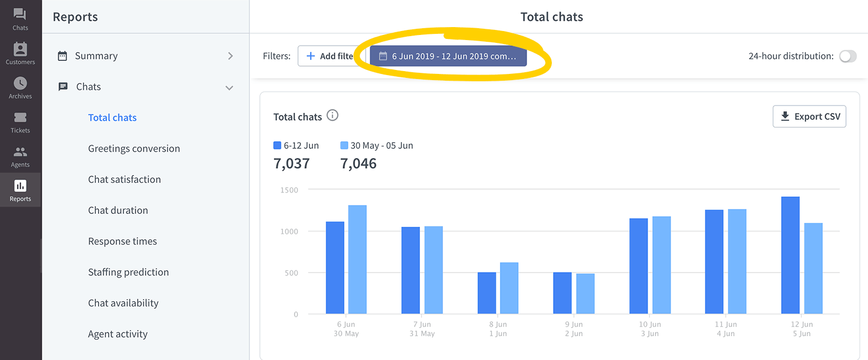Toggle the 24-hour distribution switch
868x360 pixels.
tap(848, 56)
